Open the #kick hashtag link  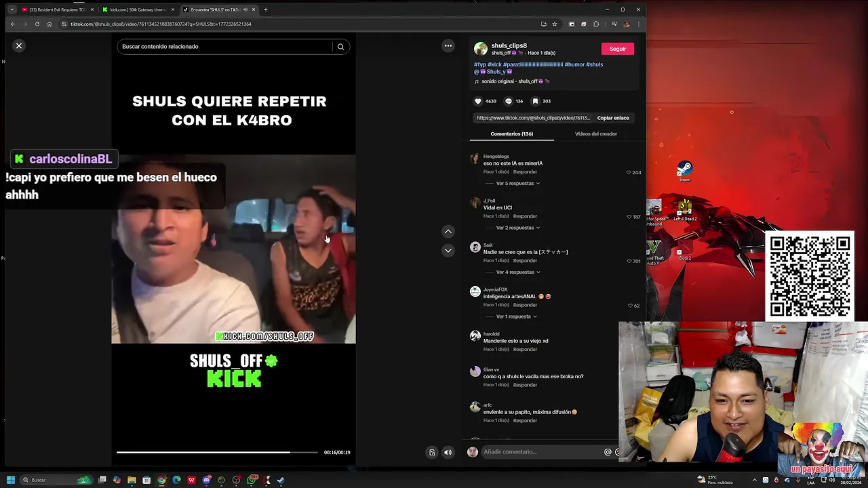[x=494, y=64]
